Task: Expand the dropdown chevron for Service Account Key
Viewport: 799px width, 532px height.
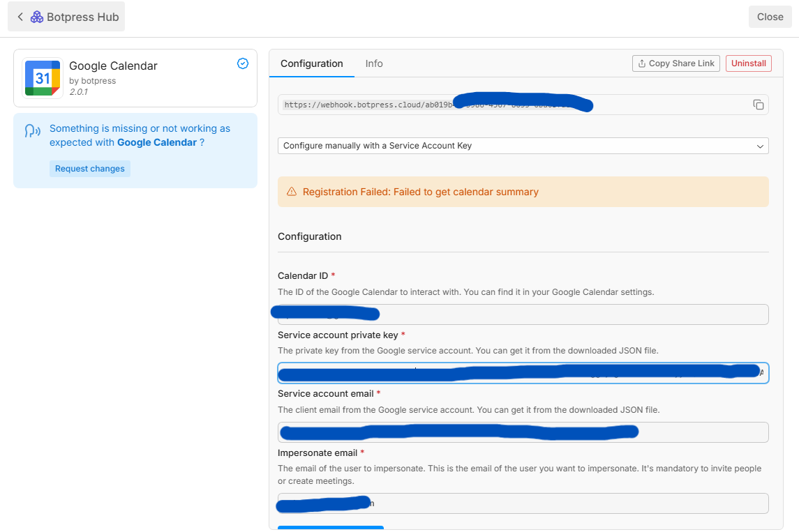Action: pyautogui.click(x=760, y=146)
